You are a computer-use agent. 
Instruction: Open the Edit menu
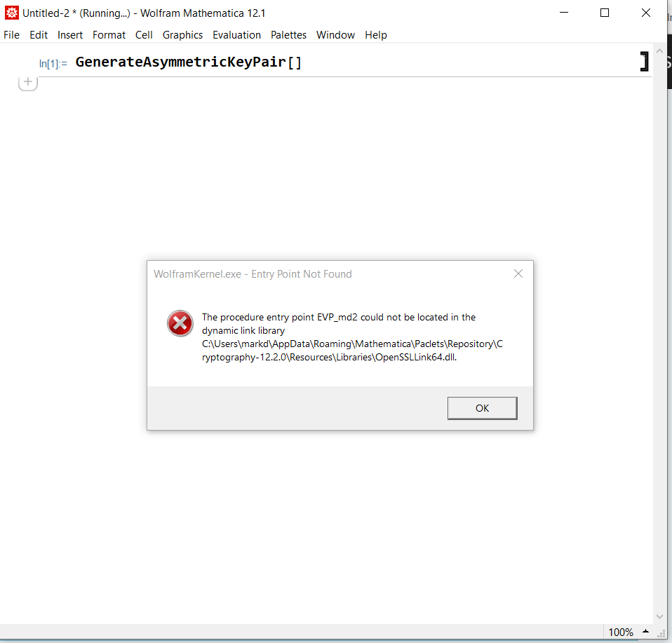(x=39, y=34)
